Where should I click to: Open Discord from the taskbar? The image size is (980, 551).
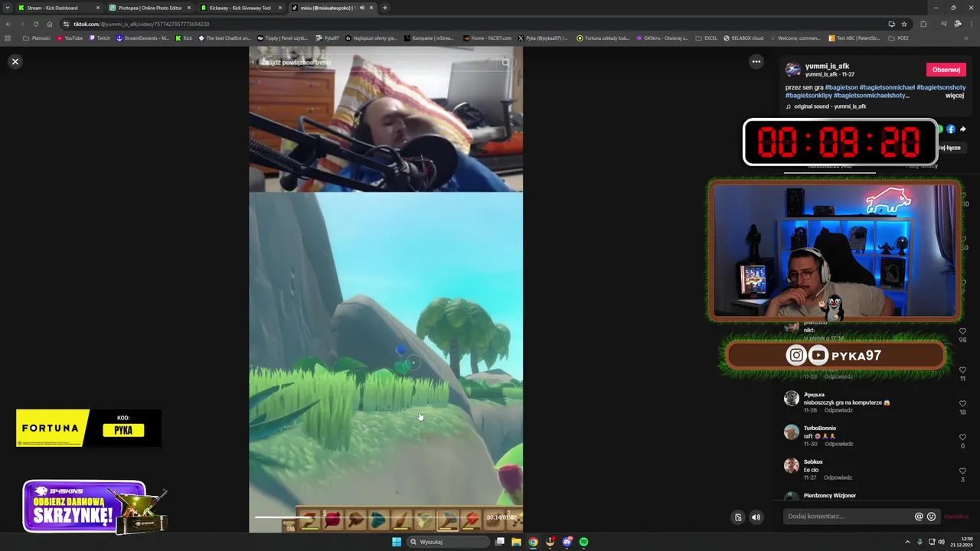click(x=567, y=542)
